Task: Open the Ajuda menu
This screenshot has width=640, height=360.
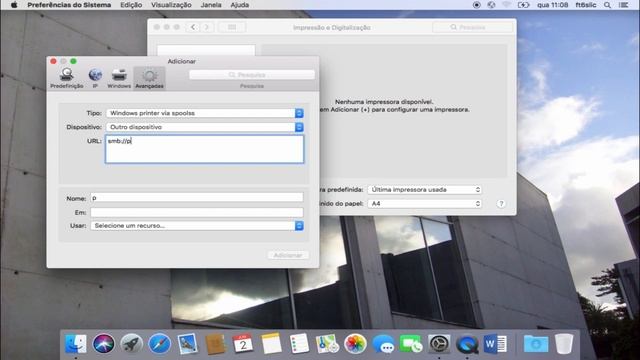Action: 240,5
